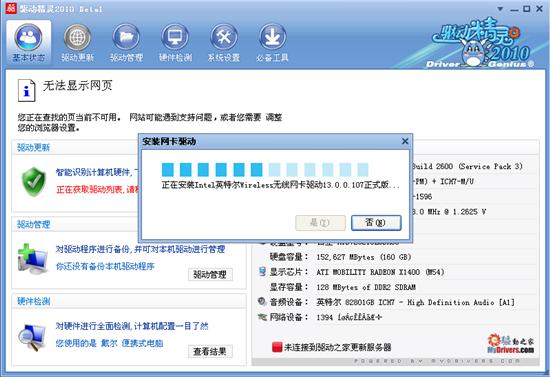Click the Driver Genius 2010 mascot logo
This screenshot has height=377, width=550.
pyautogui.click(x=482, y=44)
